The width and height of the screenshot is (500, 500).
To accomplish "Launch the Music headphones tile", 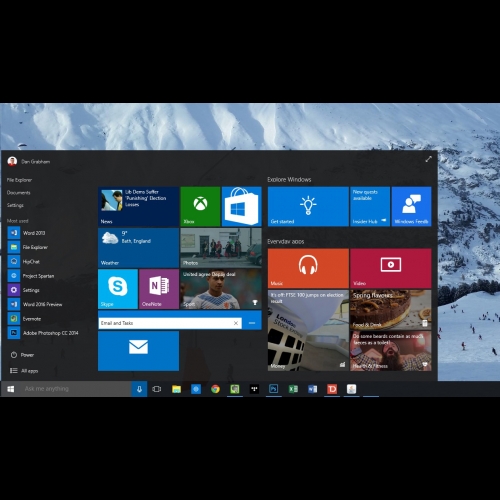I will point(308,268).
